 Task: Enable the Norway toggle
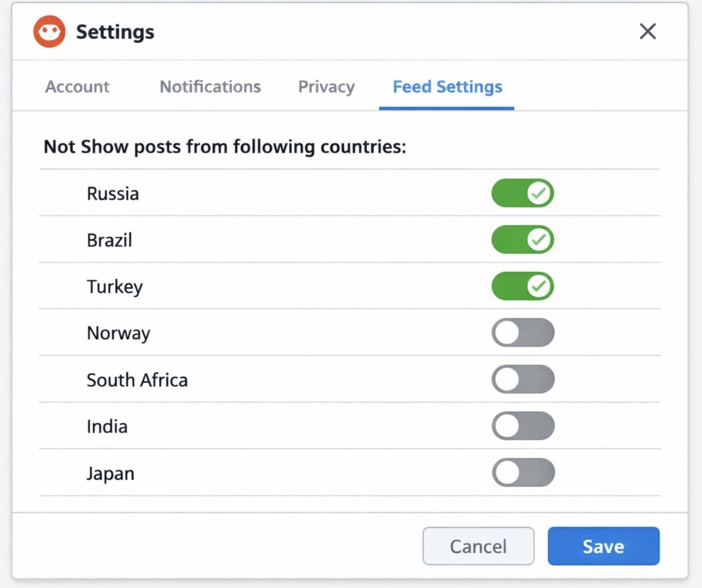[x=523, y=333]
